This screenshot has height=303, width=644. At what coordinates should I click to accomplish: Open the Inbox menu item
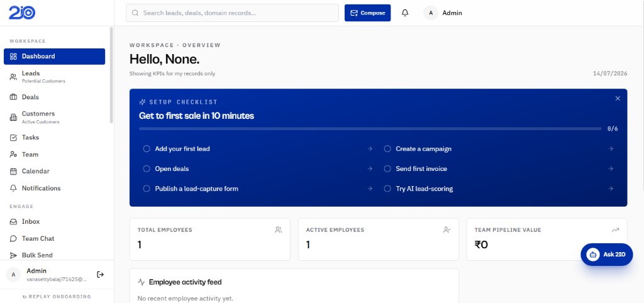click(54, 221)
